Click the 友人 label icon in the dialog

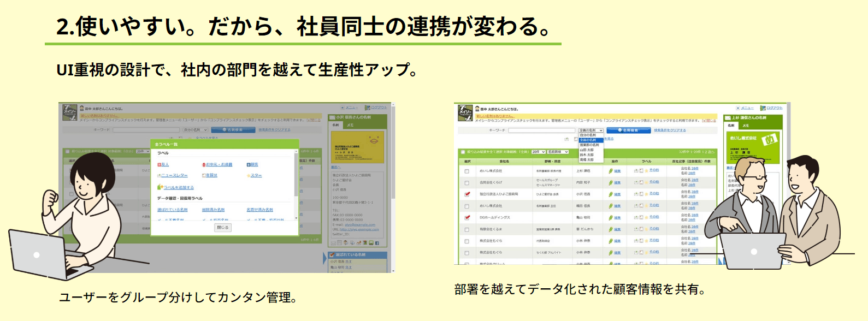159,164
